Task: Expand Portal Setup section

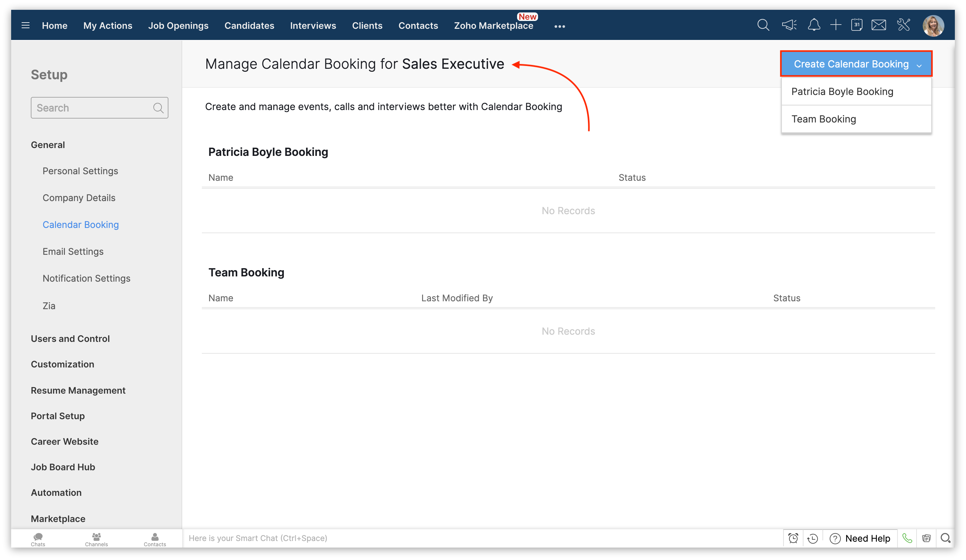Action: (57, 416)
